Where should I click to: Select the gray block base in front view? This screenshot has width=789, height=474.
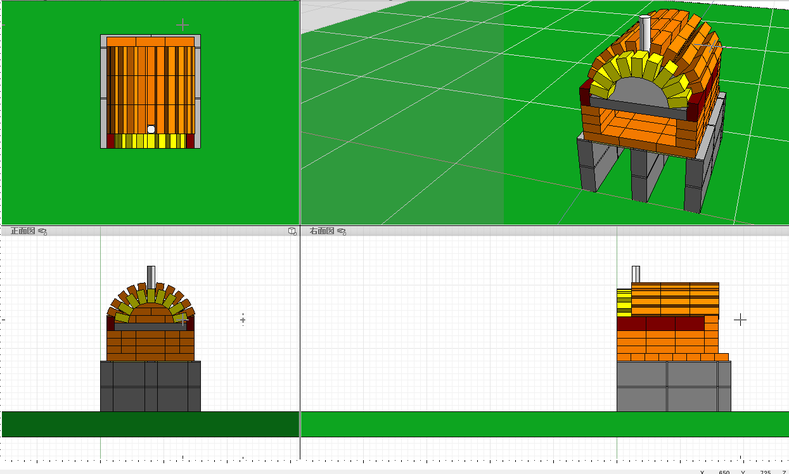150,386
